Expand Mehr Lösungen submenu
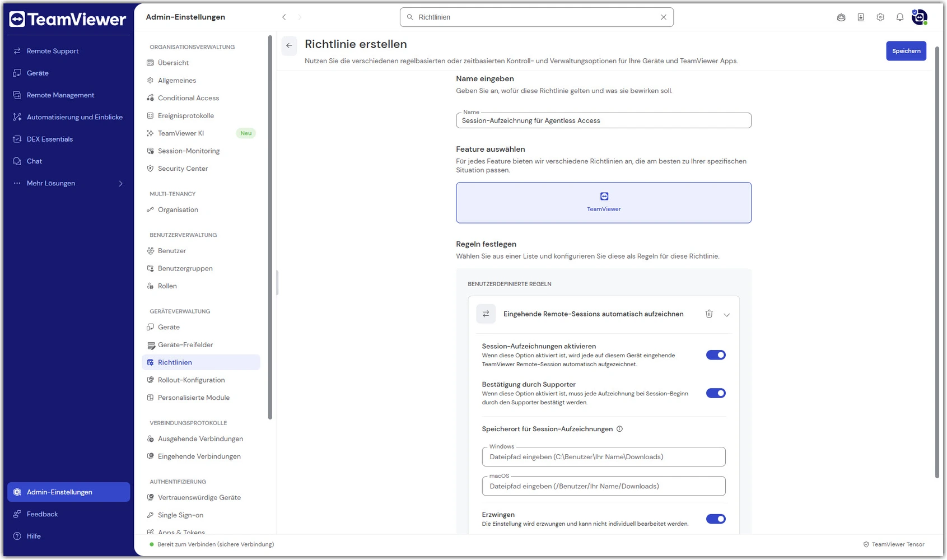The width and height of the screenshot is (947, 560). [68, 183]
